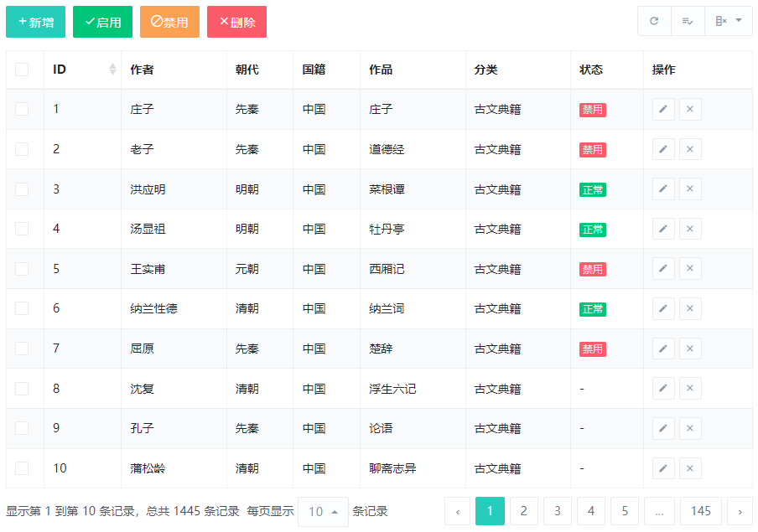Jump to page 2

[523, 511]
